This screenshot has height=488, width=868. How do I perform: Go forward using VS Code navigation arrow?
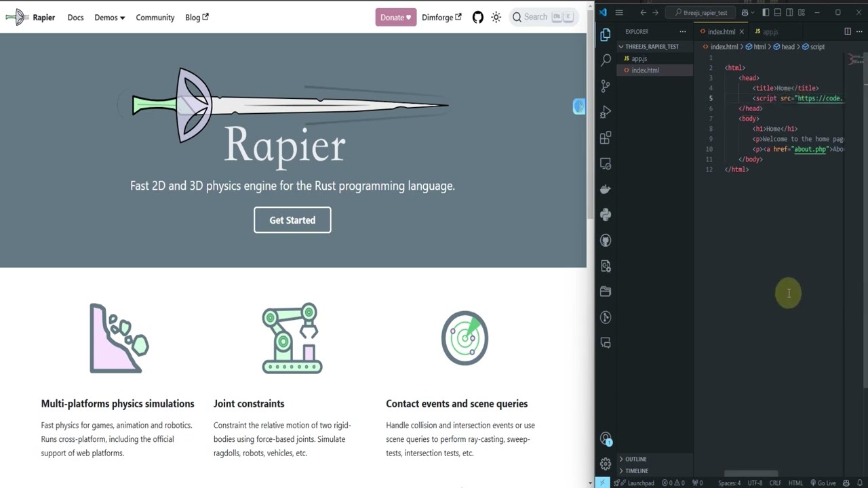[655, 12]
